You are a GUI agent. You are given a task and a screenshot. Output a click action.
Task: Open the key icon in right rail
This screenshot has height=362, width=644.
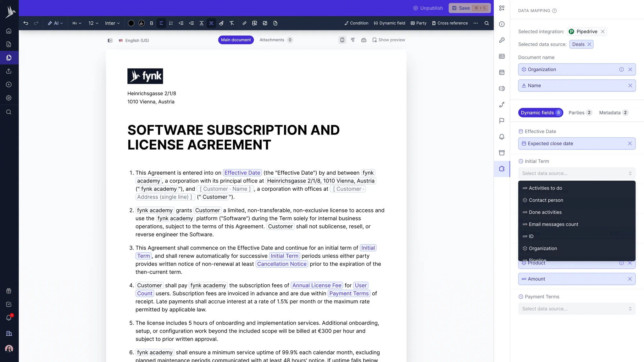pyautogui.click(x=502, y=40)
